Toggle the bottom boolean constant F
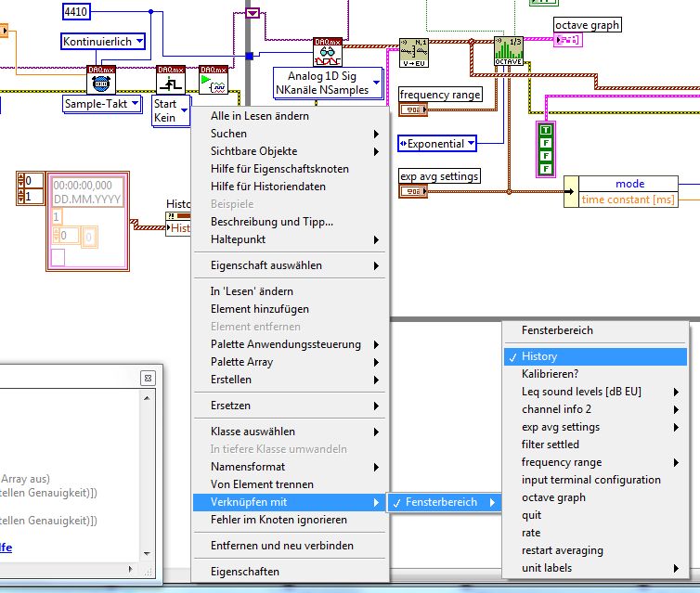This screenshot has width=700, height=593. pos(546,169)
